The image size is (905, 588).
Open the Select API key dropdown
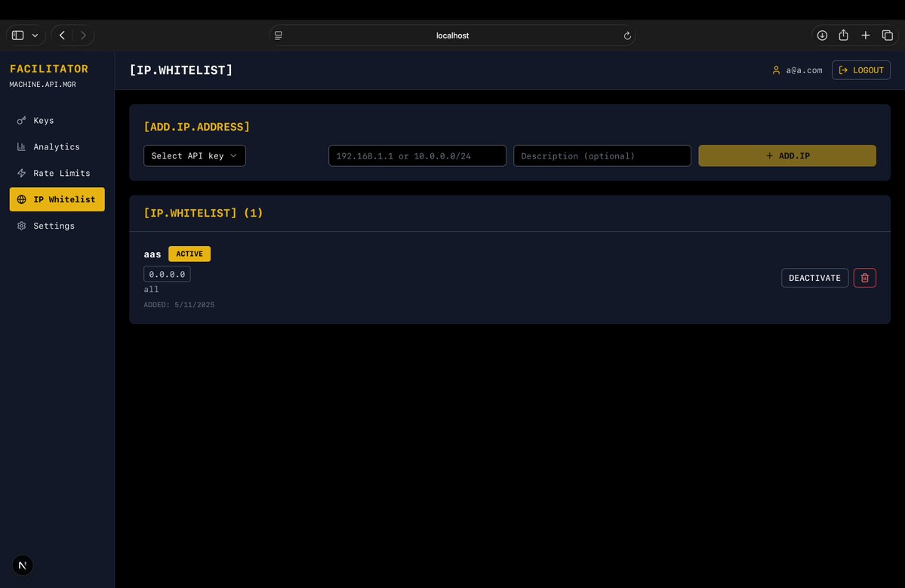point(195,155)
